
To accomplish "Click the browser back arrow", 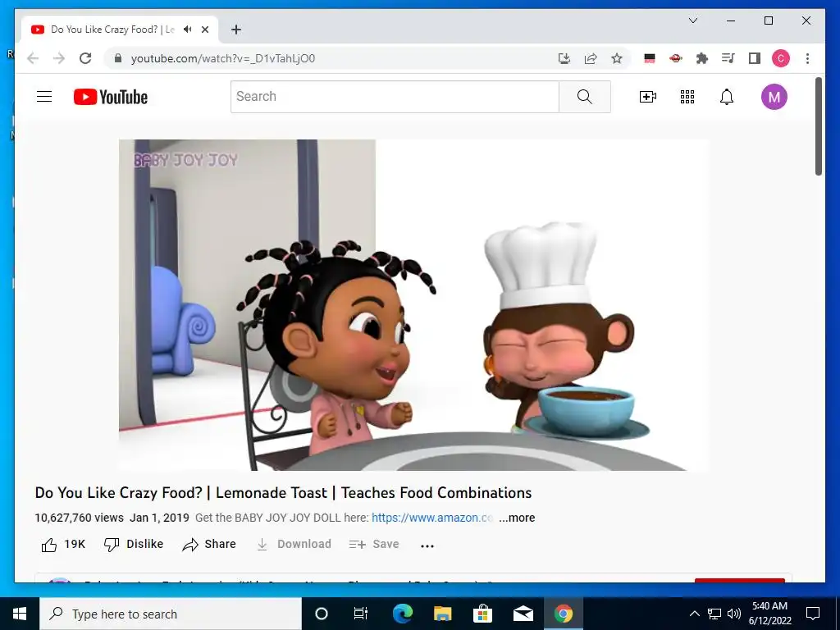I will pyautogui.click(x=33, y=58).
